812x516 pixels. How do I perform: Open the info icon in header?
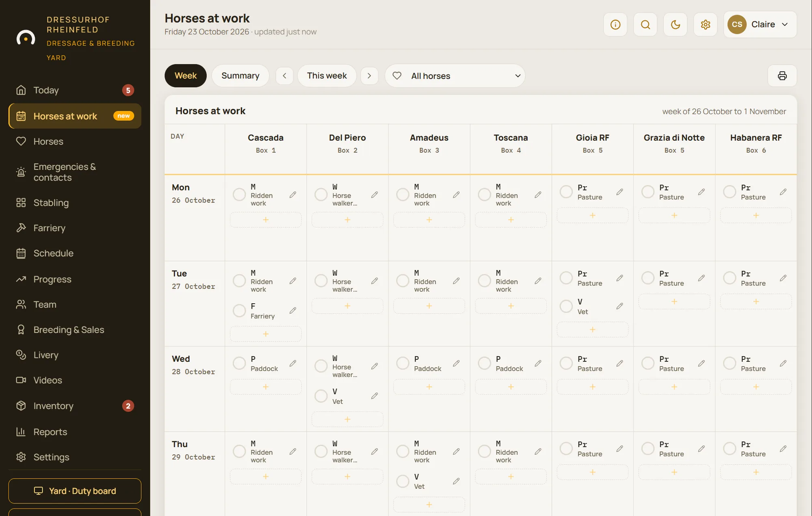(615, 24)
